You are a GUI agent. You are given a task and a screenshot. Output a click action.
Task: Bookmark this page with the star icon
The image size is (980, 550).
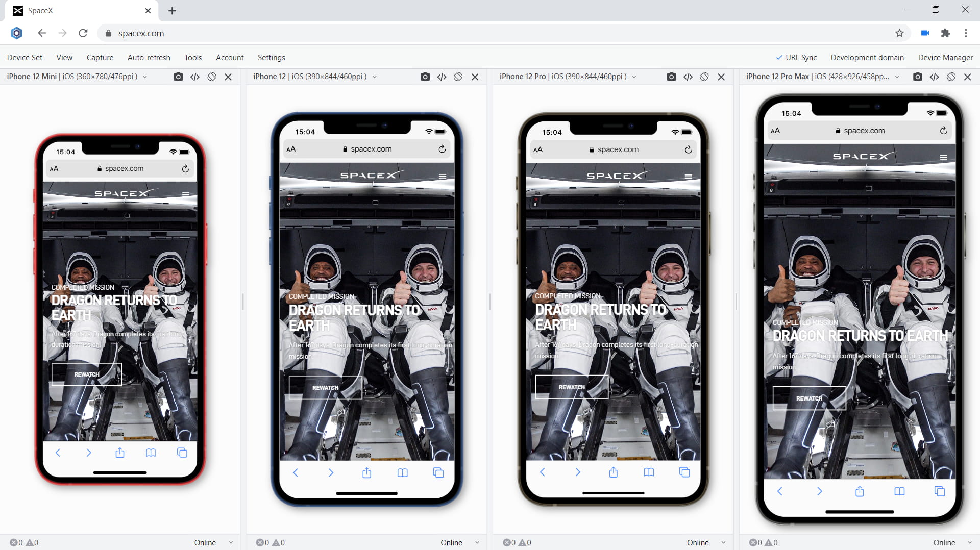899,33
